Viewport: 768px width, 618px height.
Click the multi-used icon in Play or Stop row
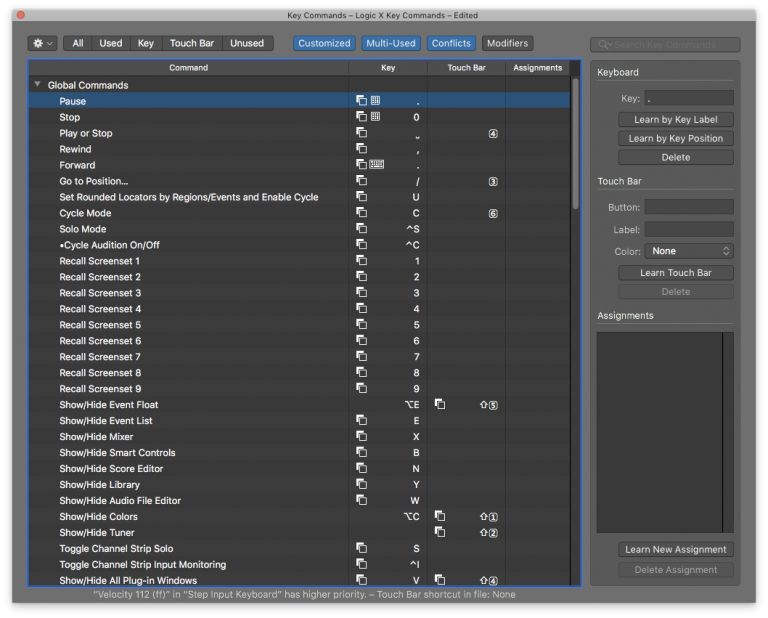tap(361, 133)
